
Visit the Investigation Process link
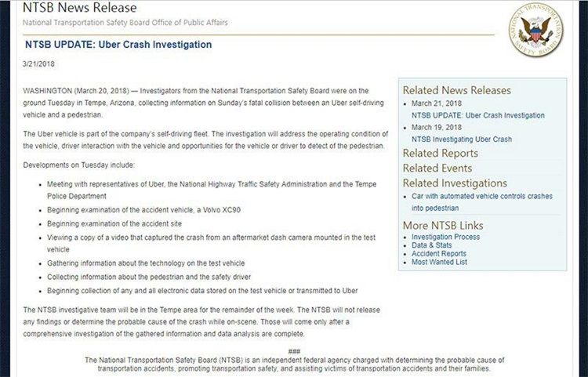coord(445,237)
